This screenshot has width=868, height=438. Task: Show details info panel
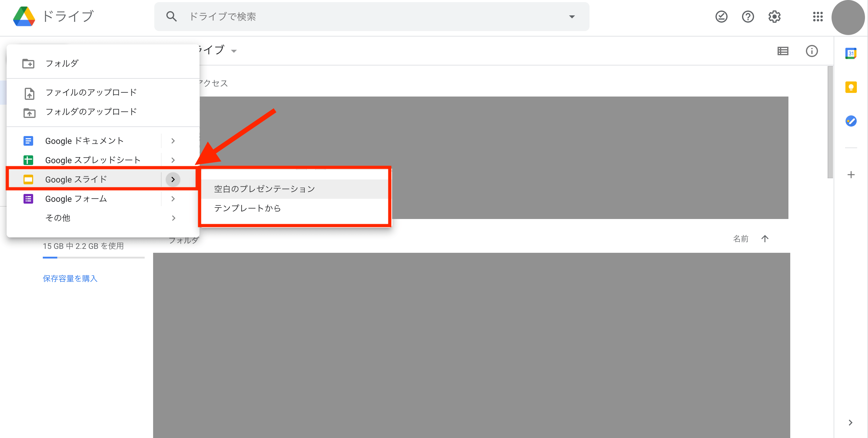pos(812,51)
